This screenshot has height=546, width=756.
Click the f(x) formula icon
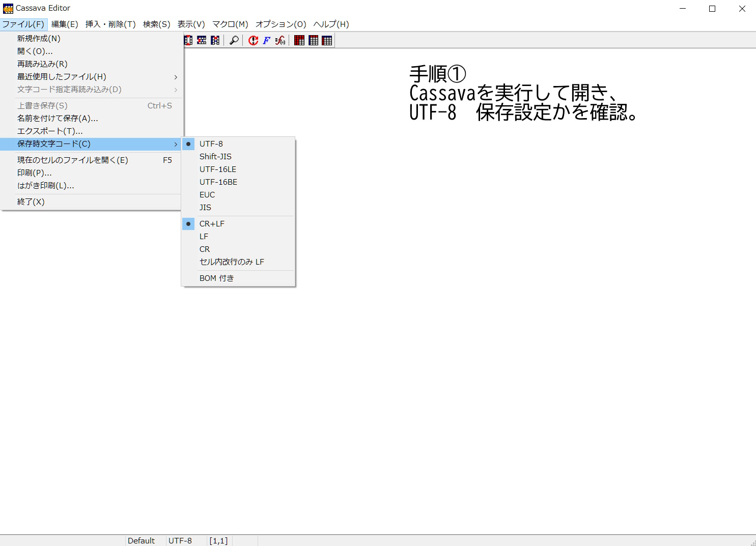click(x=280, y=41)
